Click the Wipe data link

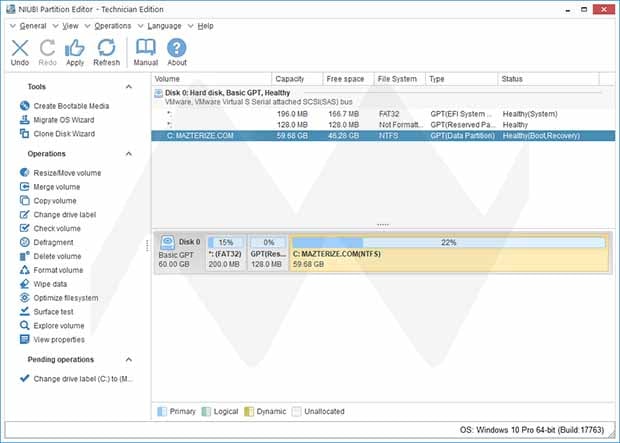(50, 284)
